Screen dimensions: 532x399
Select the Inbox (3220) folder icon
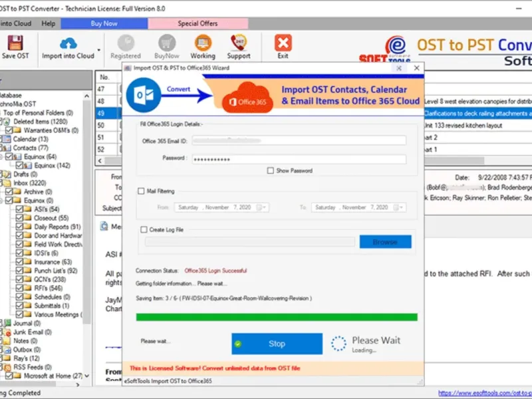7,184
